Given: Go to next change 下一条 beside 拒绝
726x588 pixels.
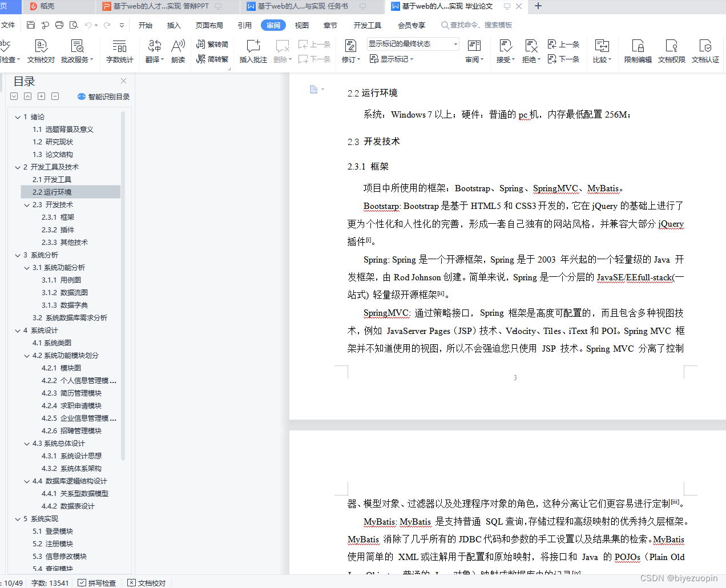Looking at the screenshot, I should (x=563, y=59).
